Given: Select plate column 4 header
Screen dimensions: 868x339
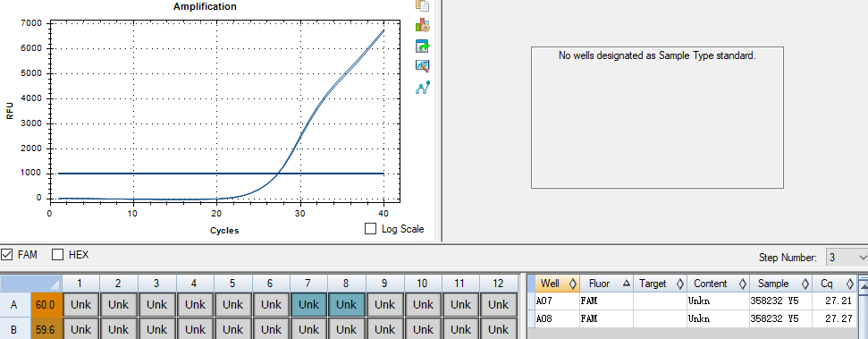Looking at the screenshot, I should pyautogui.click(x=194, y=284).
